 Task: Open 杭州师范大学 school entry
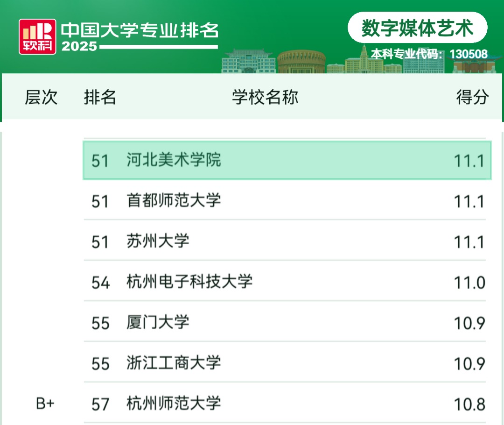(174, 404)
